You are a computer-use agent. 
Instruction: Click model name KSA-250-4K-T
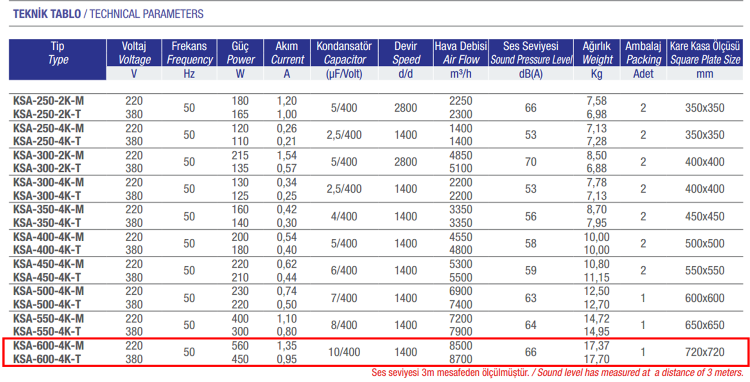pyautogui.click(x=47, y=142)
